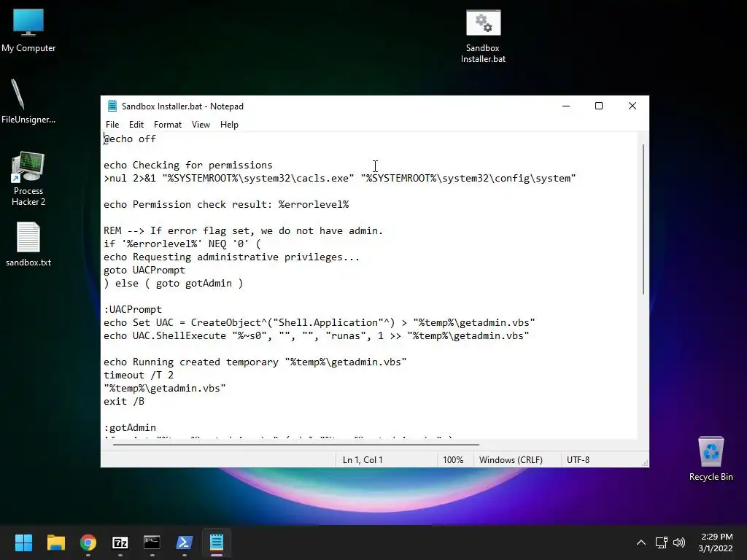Click 'Ln 1, Col 1' in status bar
747x560 pixels.
tap(363, 460)
